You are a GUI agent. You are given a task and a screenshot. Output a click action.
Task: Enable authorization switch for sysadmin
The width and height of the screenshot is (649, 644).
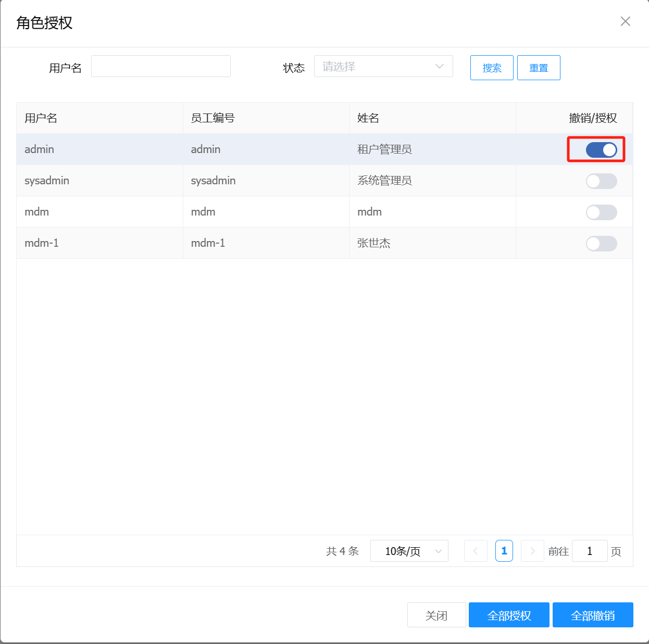coord(601,181)
